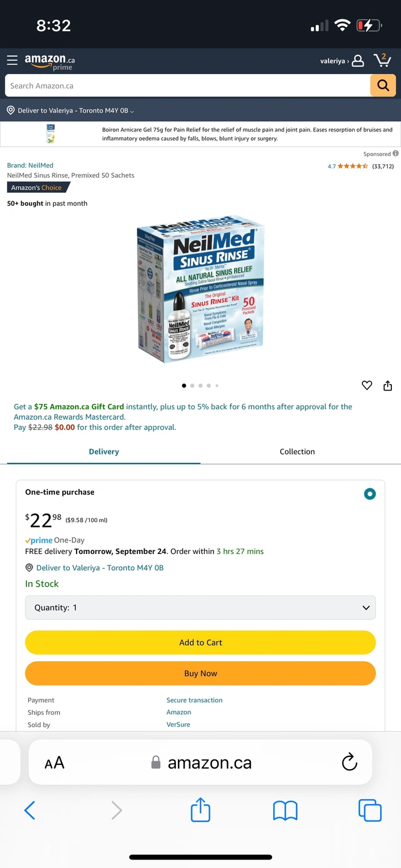The width and height of the screenshot is (401, 868).
Task: Reload page with Safari refresh icon
Action: (349, 763)
